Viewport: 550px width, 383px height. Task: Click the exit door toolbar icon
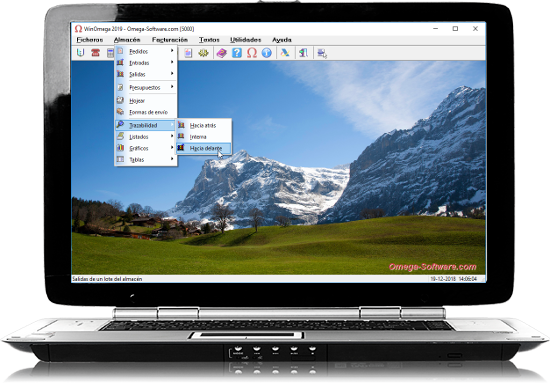click(303, 53)
